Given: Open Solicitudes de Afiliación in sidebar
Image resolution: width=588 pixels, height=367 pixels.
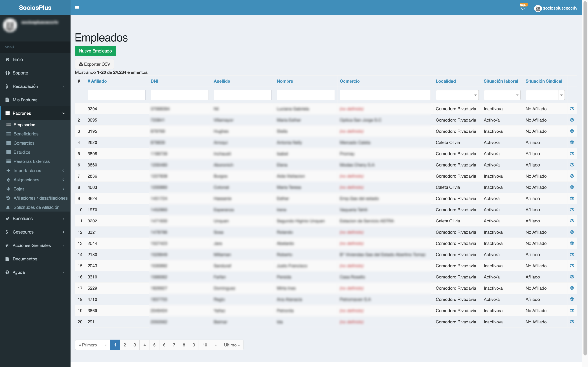Looking at the screenshot, I should click(x=36, y=207).
